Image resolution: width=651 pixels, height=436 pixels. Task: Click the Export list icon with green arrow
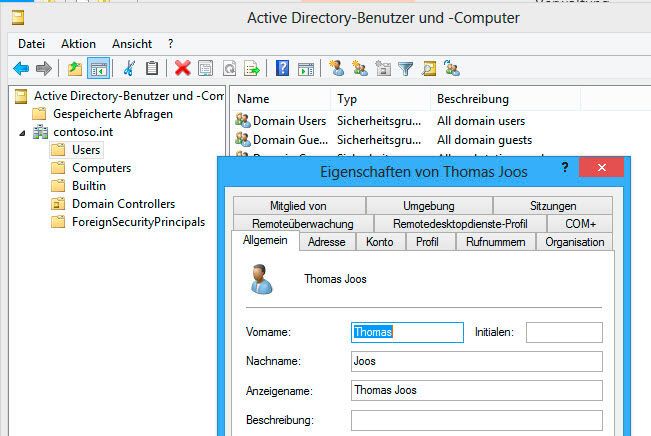(252, 69)
